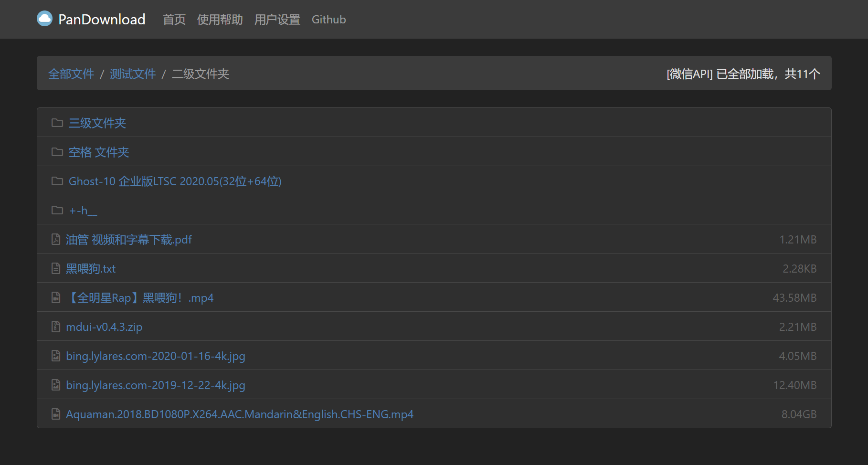Click the folder icon beside 空格 文件夹
This screenshot has height=465, width=868.
pos(57,152)
